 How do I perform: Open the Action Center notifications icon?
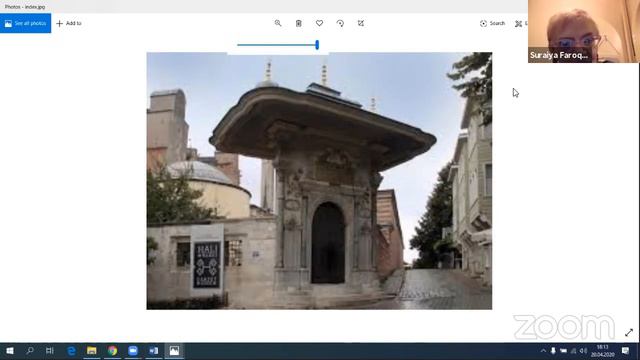[x=626, y=351]
